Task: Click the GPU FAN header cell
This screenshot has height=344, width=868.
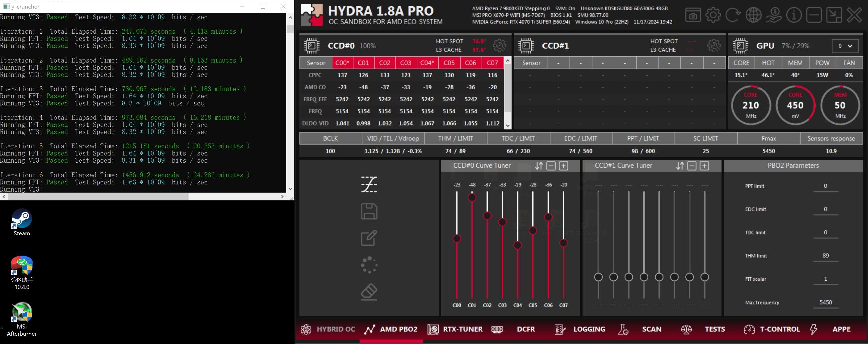Action: 849,63
